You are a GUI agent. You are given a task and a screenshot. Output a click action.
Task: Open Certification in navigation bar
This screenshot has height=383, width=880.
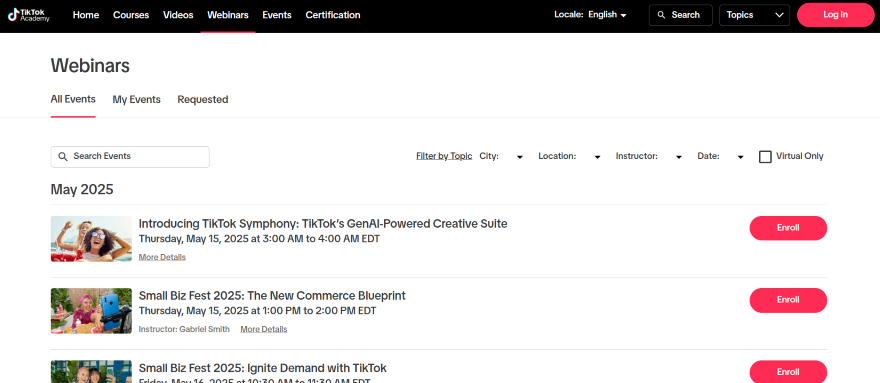(333, 15)
